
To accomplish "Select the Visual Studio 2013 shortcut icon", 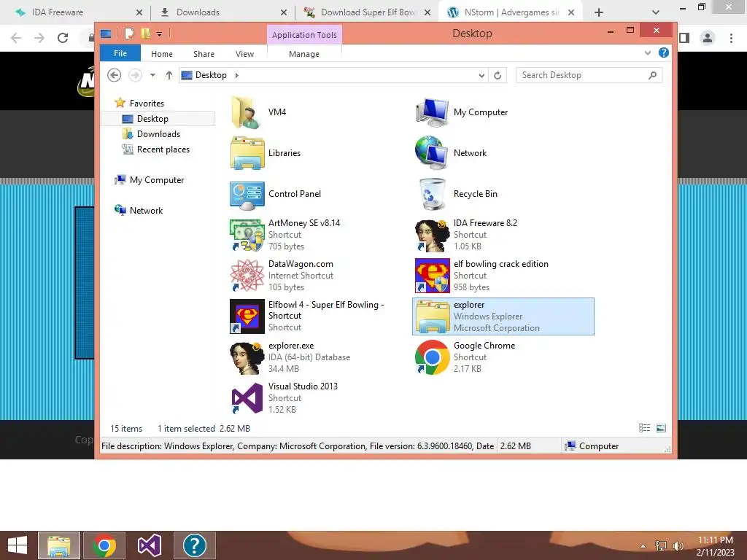I will coord(247,399).
